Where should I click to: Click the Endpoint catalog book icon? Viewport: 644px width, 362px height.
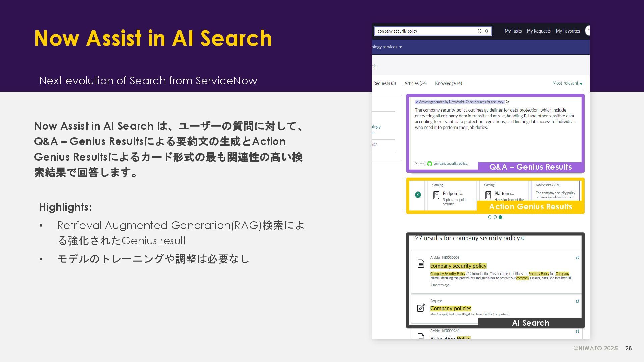(x=436, y=195)
